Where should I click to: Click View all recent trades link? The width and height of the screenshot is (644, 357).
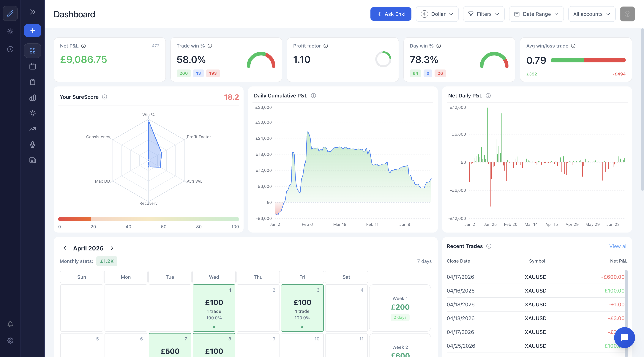[618, 246]
